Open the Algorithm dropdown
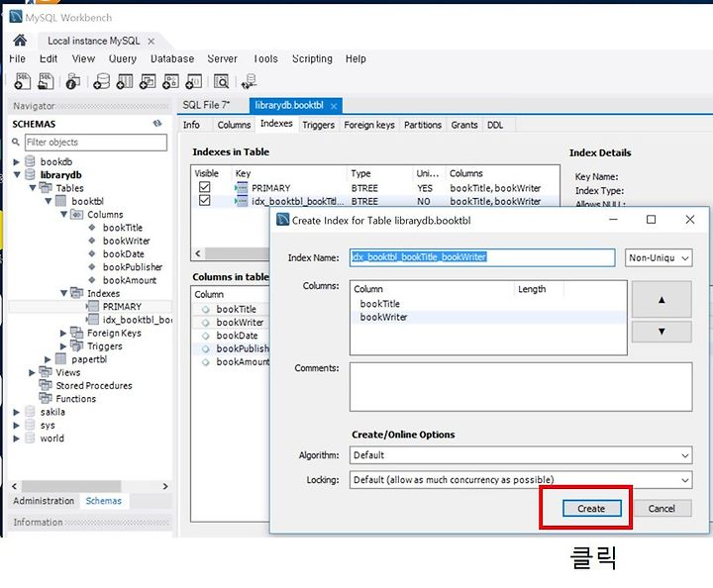The width and height of the screenshot is (713, 588). pyautogui.click(x=521, y=455)
